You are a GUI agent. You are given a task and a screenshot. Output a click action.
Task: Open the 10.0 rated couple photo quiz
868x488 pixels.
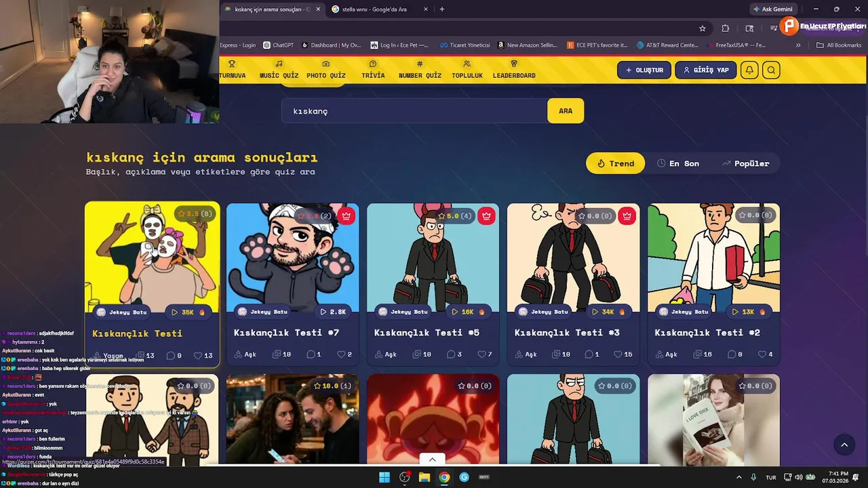[x=293, y=418]
